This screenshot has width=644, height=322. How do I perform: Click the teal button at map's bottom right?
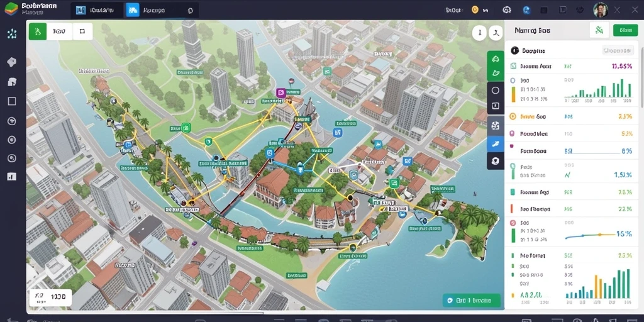472,300
